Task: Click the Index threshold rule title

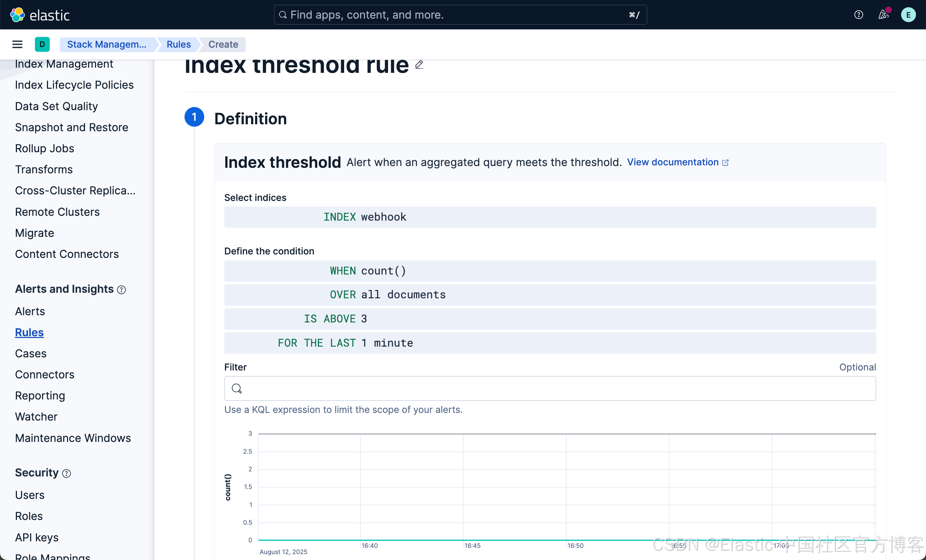Action: point(296,66)
